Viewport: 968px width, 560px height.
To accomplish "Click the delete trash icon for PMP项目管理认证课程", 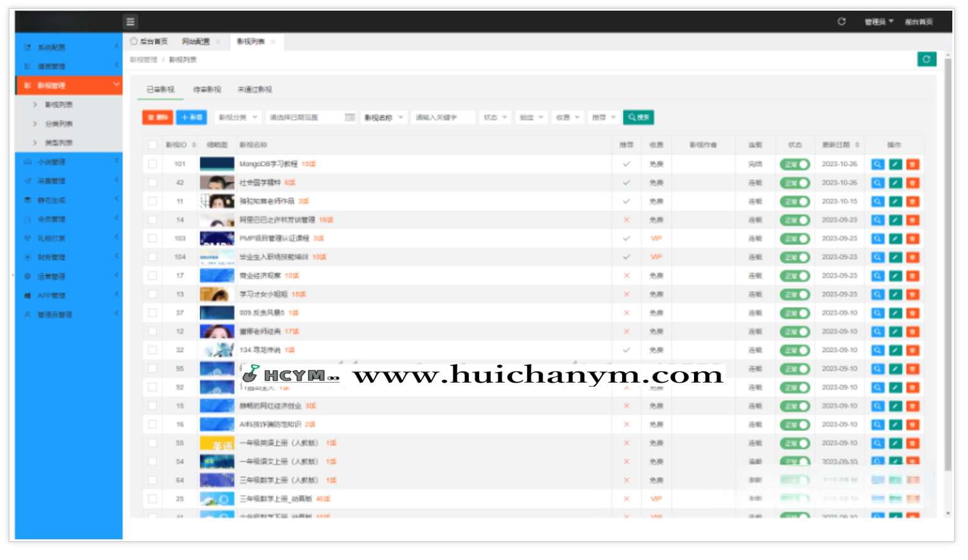I will 912,238.
